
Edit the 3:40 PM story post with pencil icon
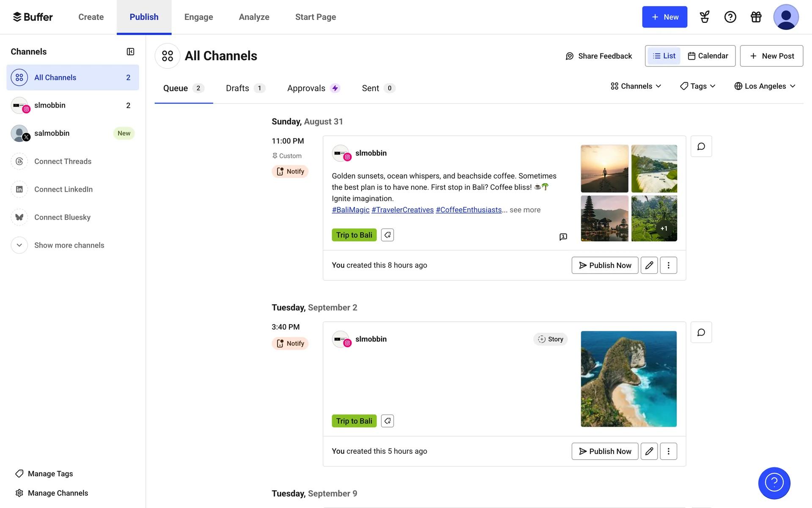(649, 451)
